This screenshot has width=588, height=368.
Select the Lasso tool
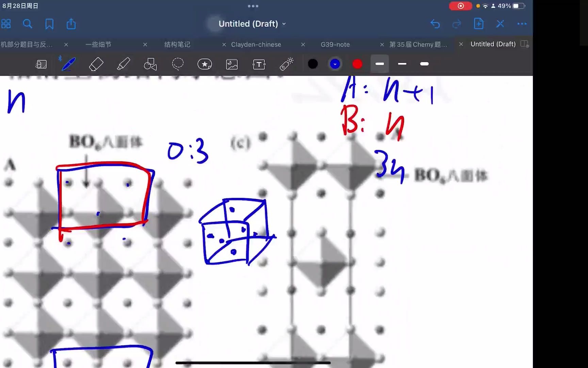[178, 64]
